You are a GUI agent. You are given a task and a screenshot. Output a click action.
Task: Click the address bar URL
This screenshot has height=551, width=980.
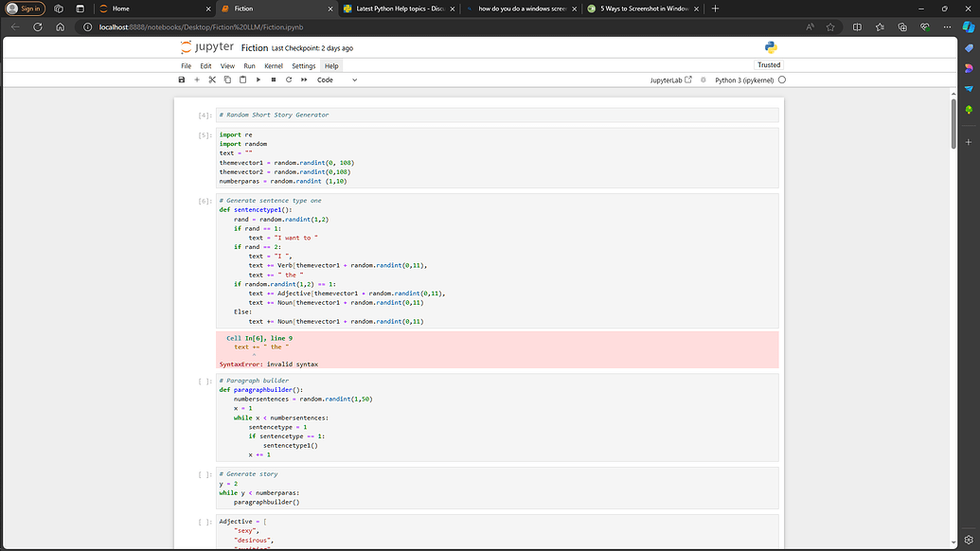coord(201,27)
